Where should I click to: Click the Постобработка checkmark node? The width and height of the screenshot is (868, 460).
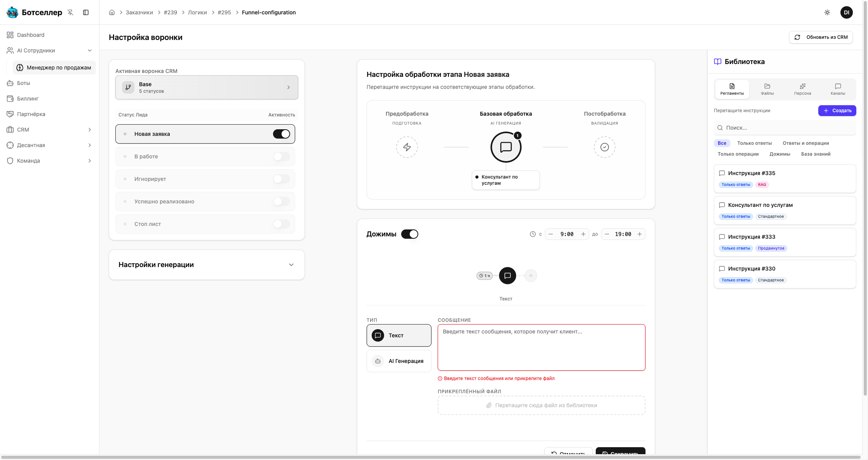pyautogui.click(x=604, y=147)
